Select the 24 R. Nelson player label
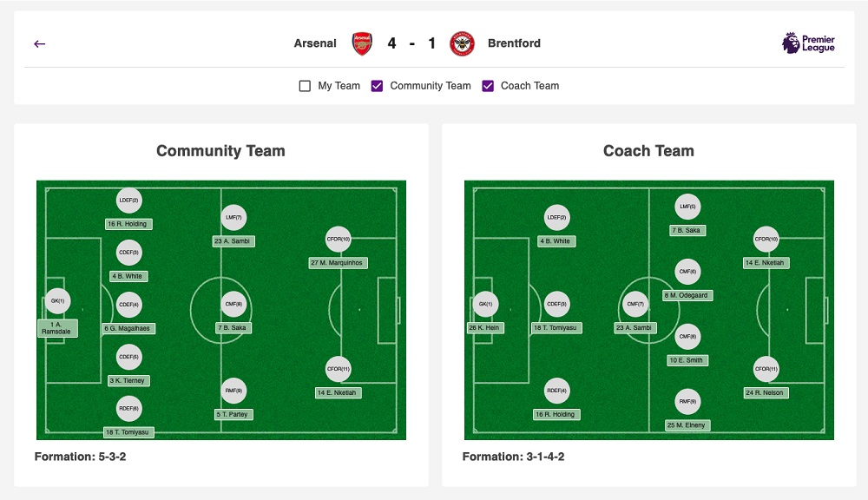This screenshot has height=500, width=868. coord(766,392)
